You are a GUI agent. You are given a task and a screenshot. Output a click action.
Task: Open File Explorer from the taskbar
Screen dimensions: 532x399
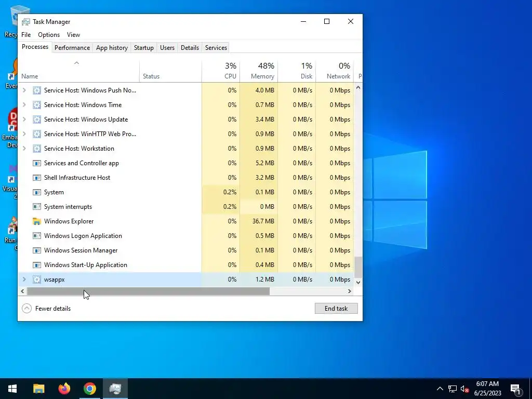tap(38, 389)
